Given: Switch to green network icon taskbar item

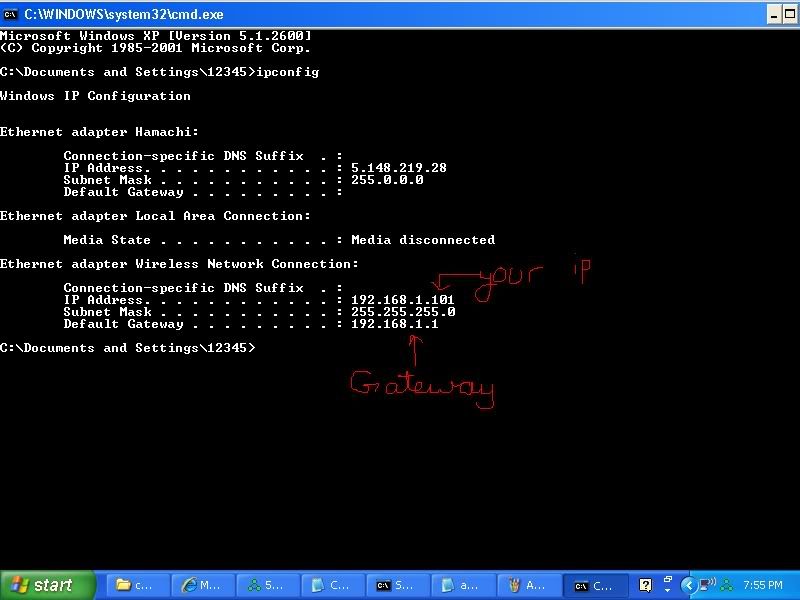Looking at the screenshot, I should click(x=266, y=586).
